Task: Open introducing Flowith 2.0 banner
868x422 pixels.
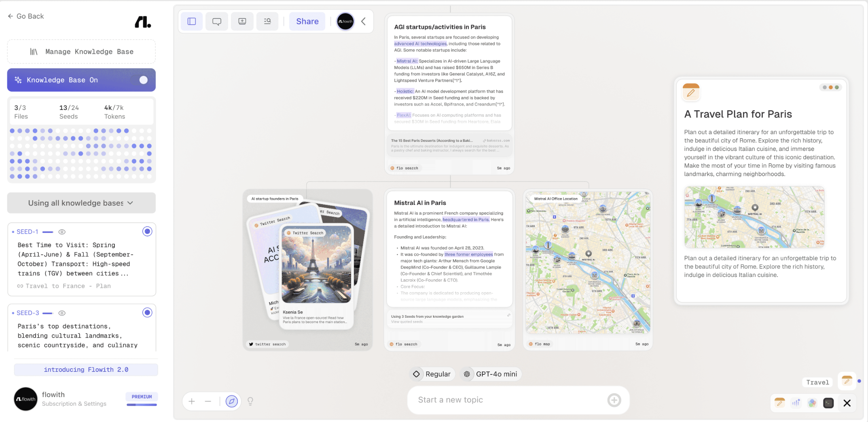Action: (x=86, y=370)
